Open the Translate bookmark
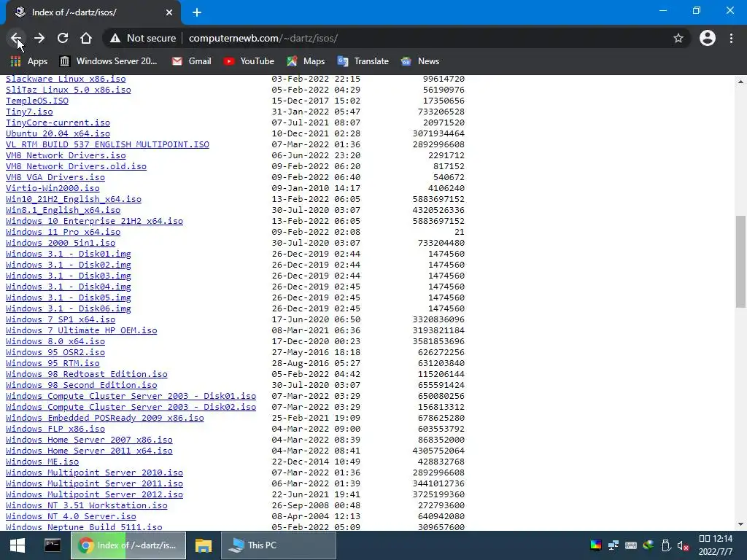This screenshot has width=747, height=560. pyautogui.click(x=363, y=61)
